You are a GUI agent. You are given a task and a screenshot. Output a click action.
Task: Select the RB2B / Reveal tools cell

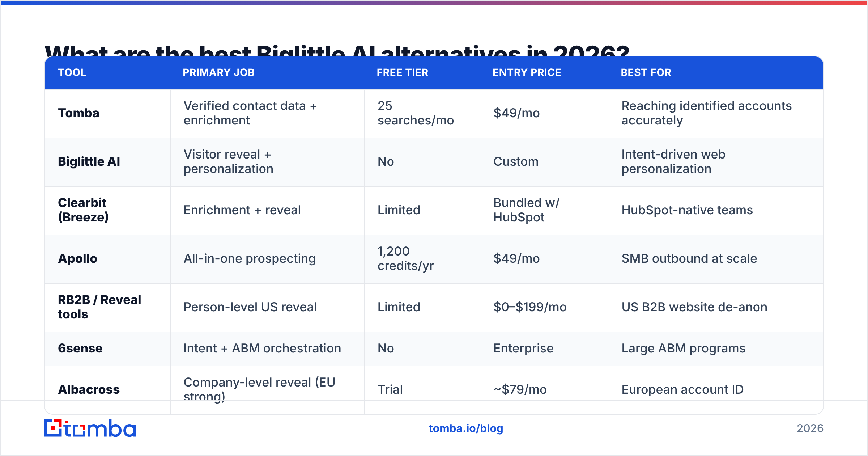coord(107,307)
